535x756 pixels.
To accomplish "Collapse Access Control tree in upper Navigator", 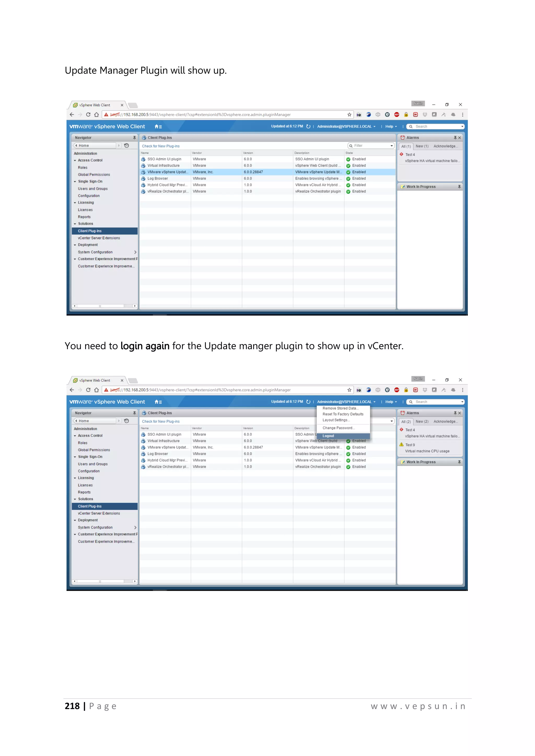I will [x=75, y=160].
